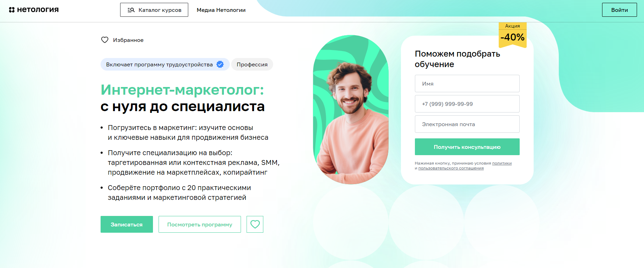Image resolution: width=644 pixels, height=268 pixels.
Task: Toggle the heart favorite button beside Посмотреть программу
Action: click(x=255, y=224)
